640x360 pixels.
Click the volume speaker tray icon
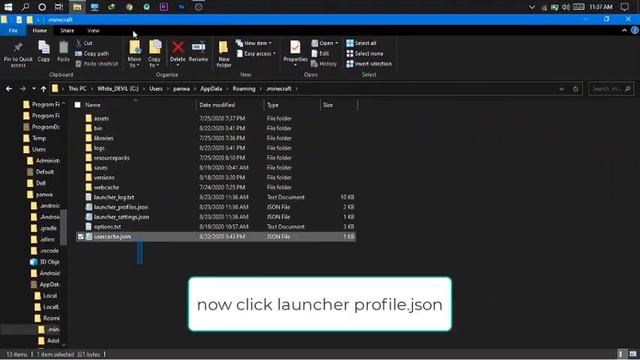pyautogui.click(x=566, y=7)
